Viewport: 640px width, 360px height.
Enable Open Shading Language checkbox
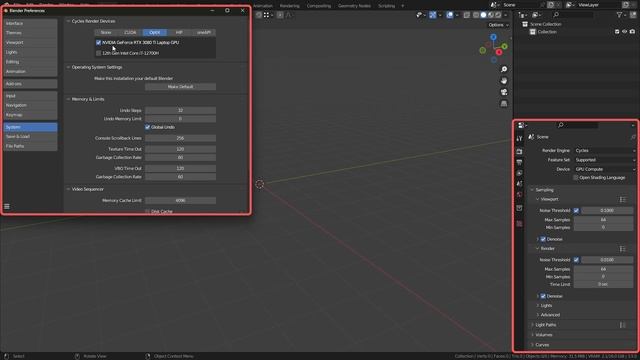(576, 178)
